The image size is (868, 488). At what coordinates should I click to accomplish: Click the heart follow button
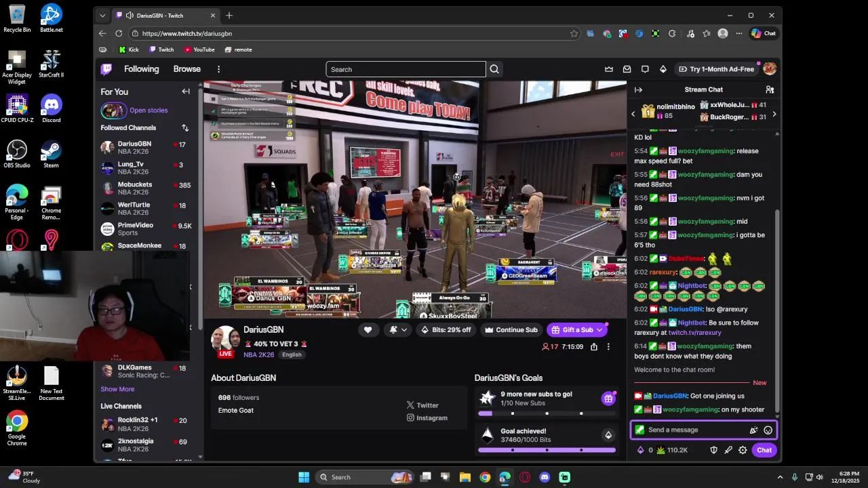pos(368,330)
